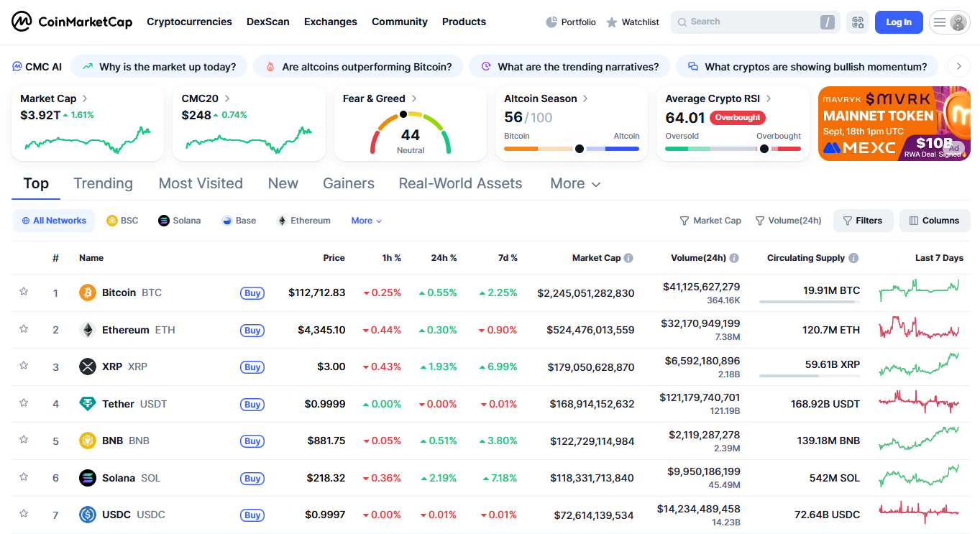Click Market Cap column info icon
This screenshot has width=980, height=534.
(628, 258)
